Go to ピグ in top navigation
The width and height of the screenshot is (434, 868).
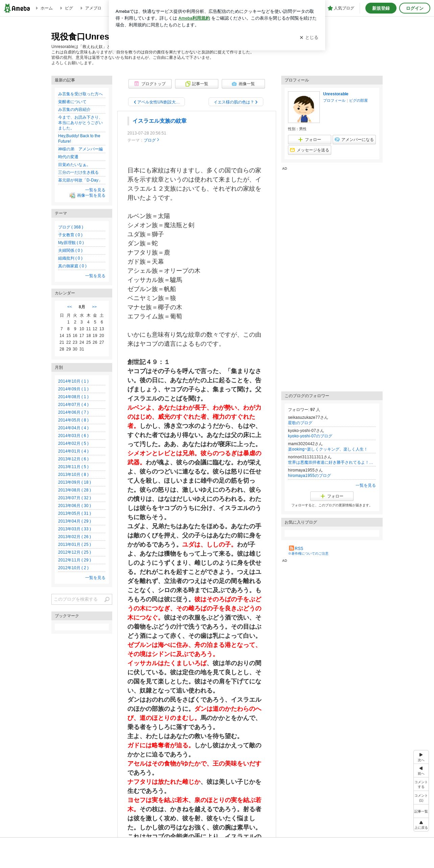[x=69, y=8]
